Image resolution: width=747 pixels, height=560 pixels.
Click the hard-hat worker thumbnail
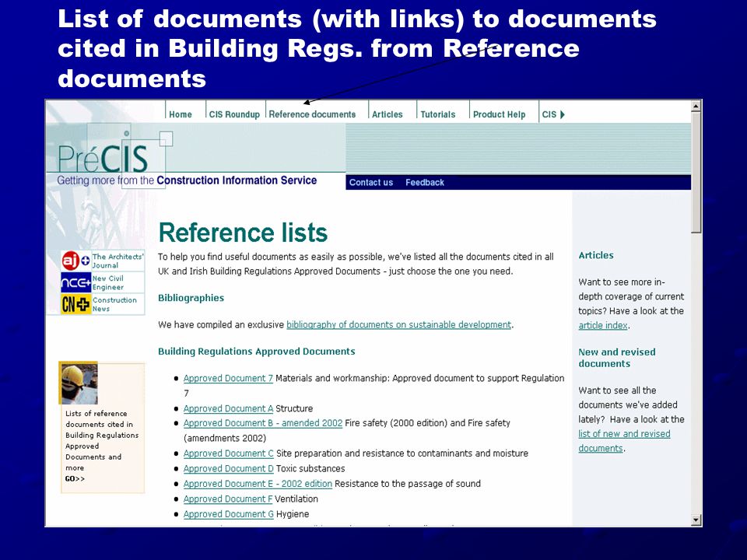pyautogui.click(x=79, y=383)
